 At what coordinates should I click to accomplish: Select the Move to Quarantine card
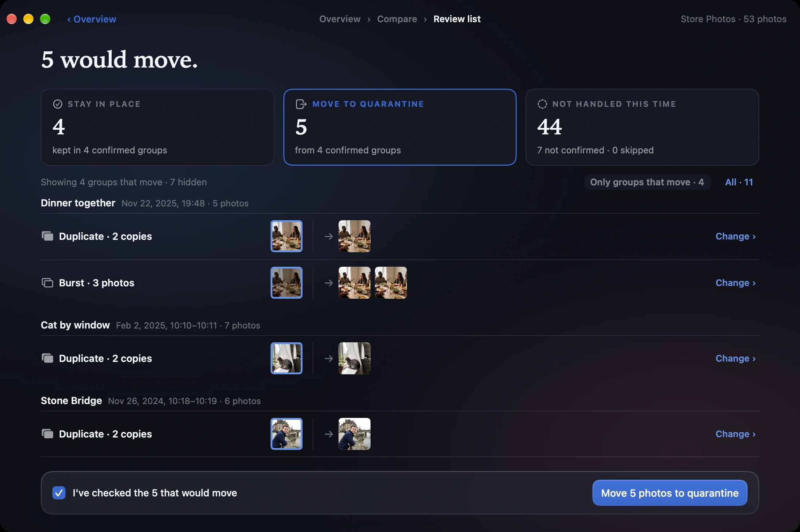pos(400,127)
